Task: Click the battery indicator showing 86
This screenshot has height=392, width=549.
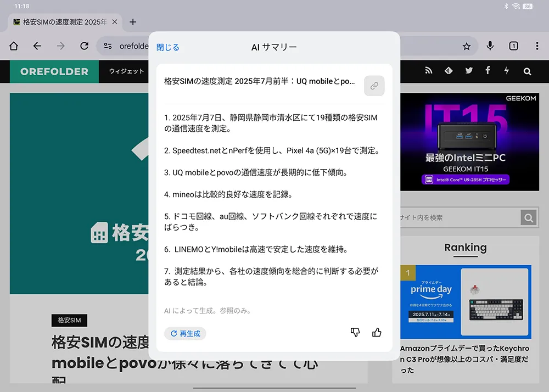Action: pyautogui.click(x=528, y=6)
